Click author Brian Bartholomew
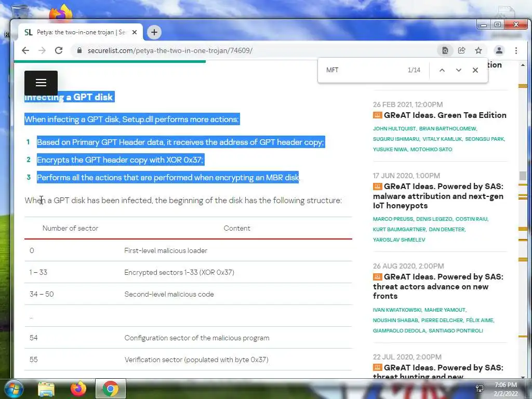Viewport: 532px width, 399px height. (x=447, y=129)
